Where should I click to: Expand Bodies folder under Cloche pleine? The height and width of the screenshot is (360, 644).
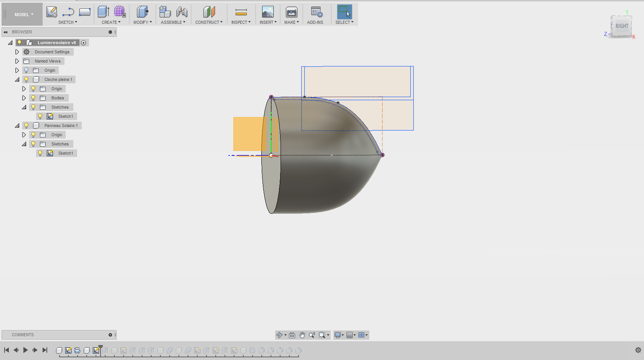(24, 98)
